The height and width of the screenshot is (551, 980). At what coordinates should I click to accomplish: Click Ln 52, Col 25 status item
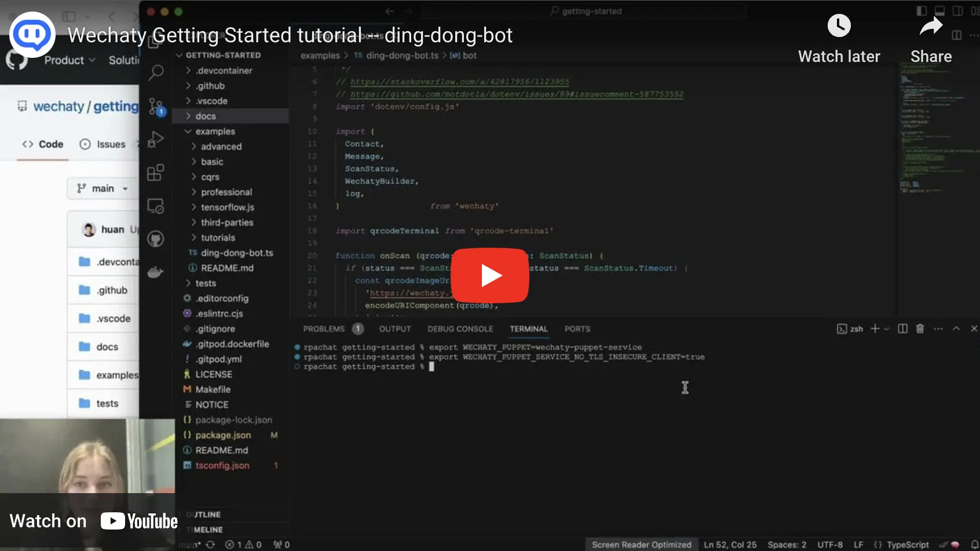730,545
